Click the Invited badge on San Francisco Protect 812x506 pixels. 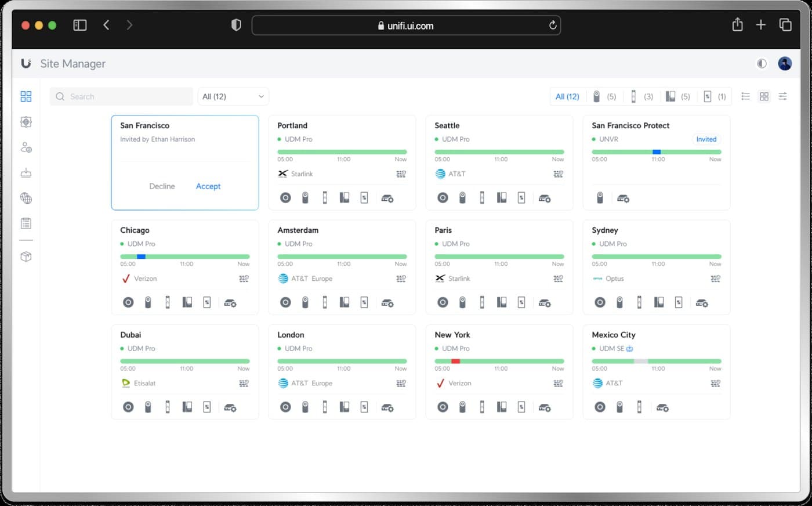[706, 139]
